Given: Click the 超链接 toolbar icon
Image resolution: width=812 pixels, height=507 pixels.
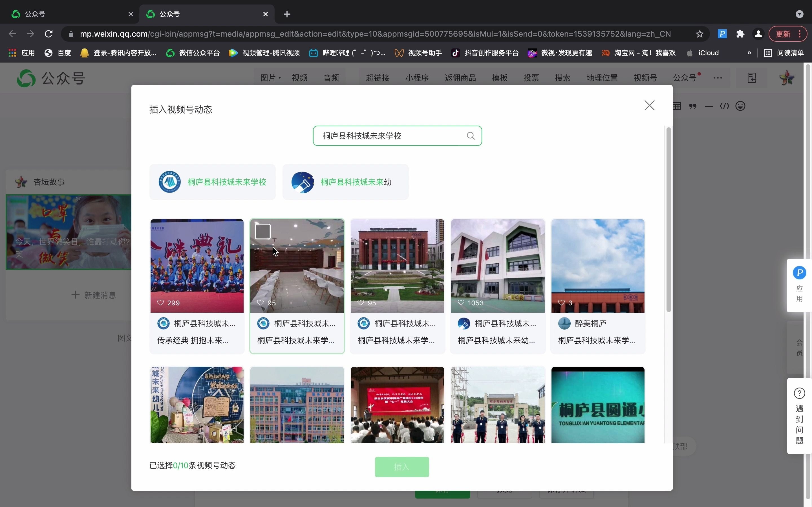Looking at the screenshot, I should pyautogui.click(x=377, y=78).
